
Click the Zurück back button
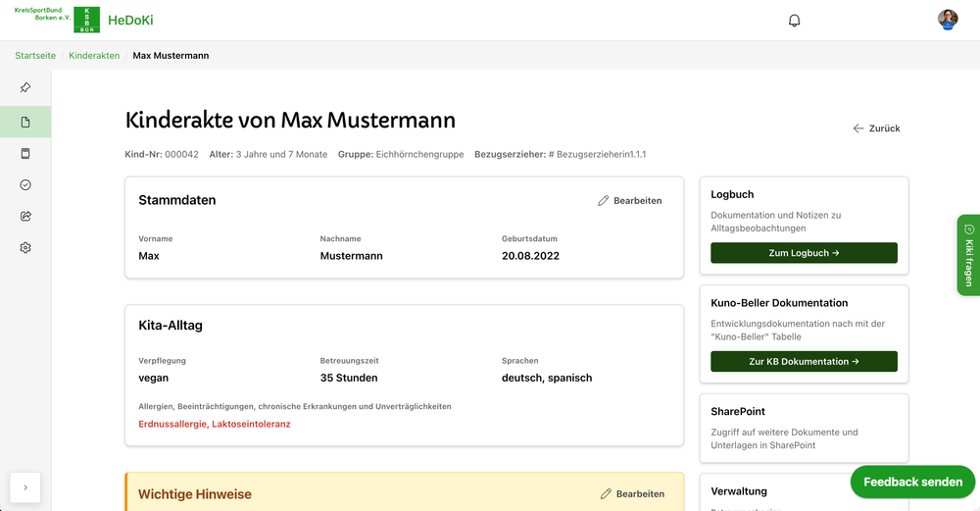coord(876,128)
